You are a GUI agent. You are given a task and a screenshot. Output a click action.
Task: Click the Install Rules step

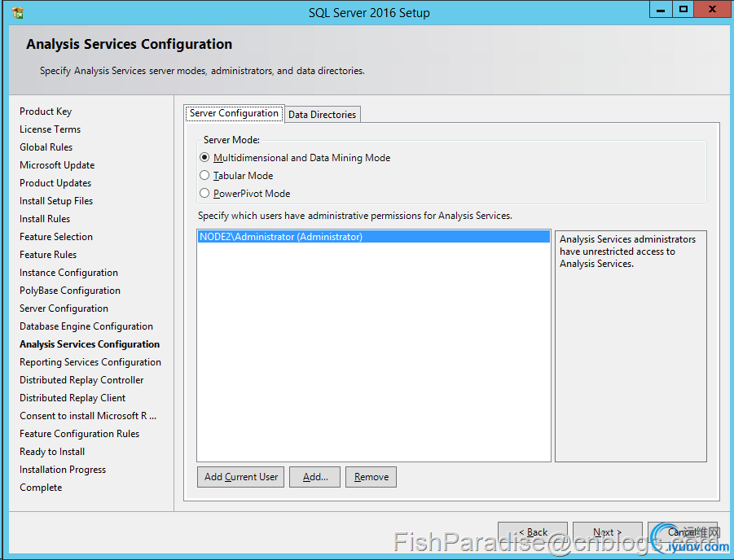45,219
